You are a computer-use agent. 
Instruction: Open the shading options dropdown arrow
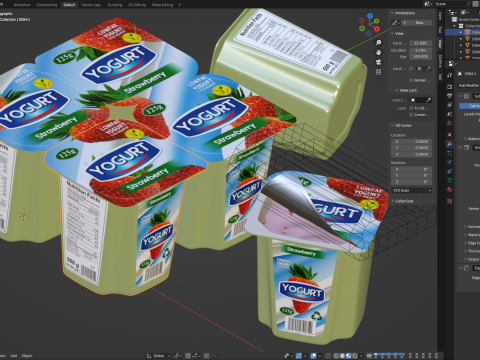[x=361, y=356]
